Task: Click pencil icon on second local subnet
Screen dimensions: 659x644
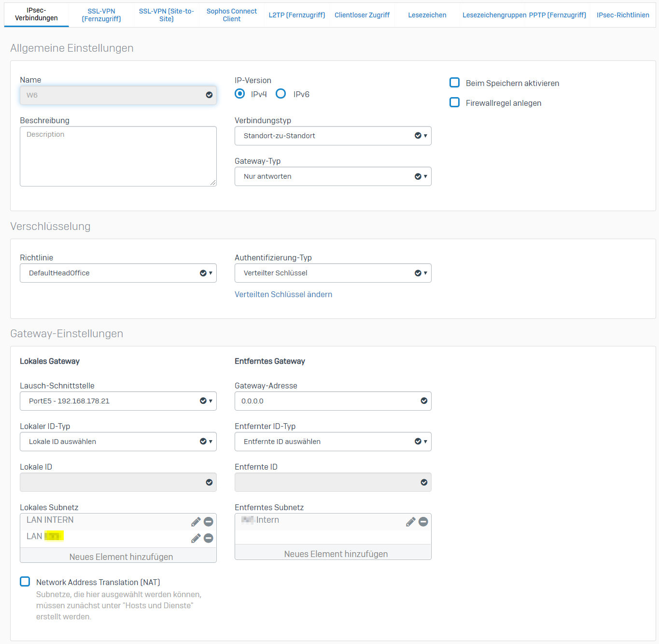Action: click(x=196, y=538)
